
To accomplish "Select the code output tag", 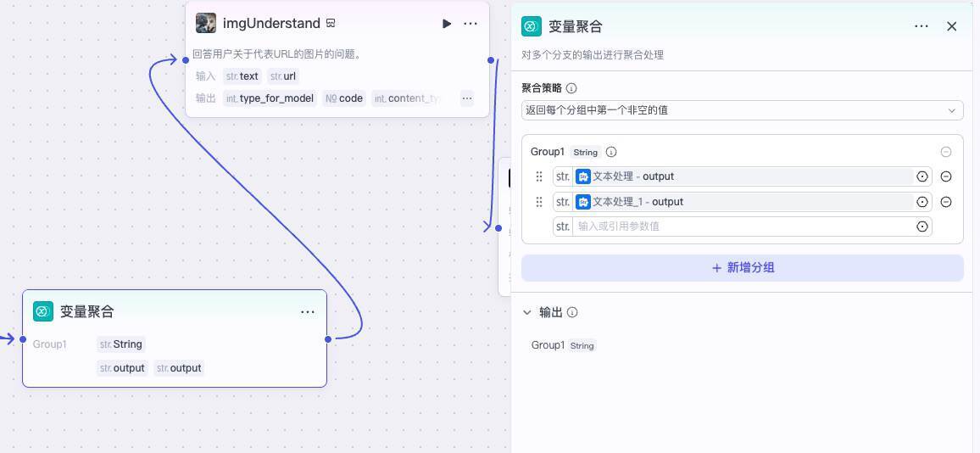I will coord(344,98).
